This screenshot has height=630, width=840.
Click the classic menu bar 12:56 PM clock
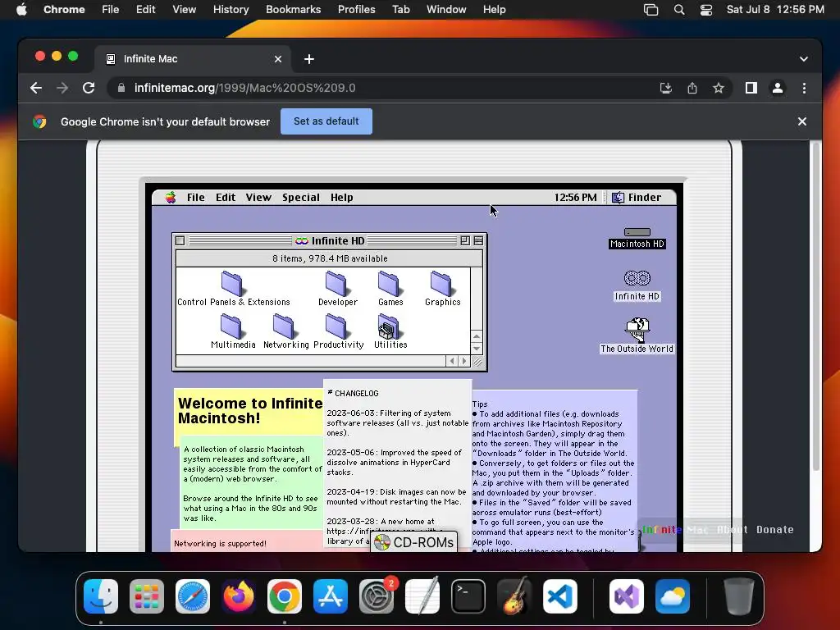coord(575,197)
